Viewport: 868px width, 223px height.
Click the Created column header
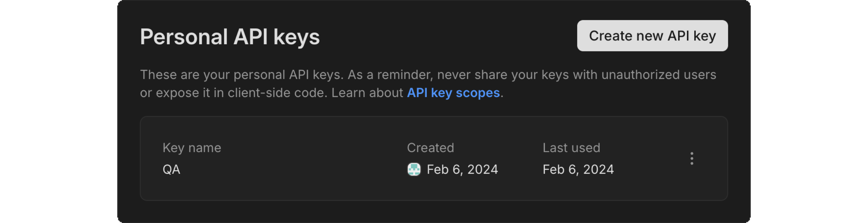coord(431,147)
